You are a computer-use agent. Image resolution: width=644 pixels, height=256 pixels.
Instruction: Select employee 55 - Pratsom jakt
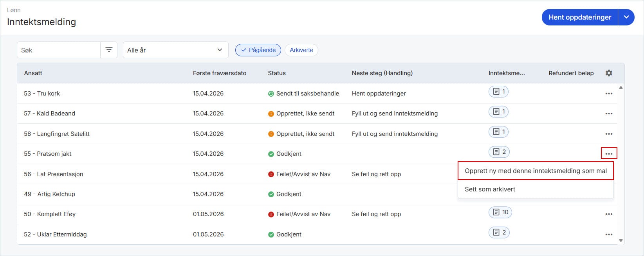pos(47,154)
